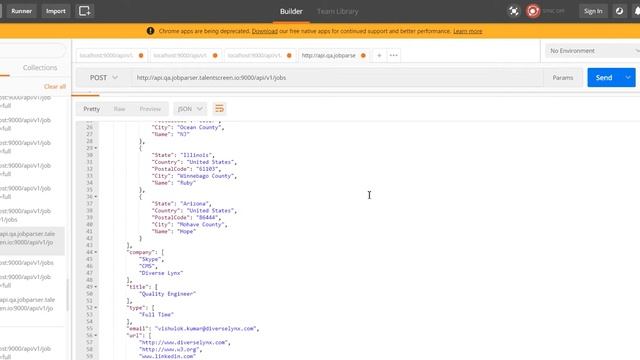Open the POST method dropdown
Viewport: 640px width, 360px height.
103,78
